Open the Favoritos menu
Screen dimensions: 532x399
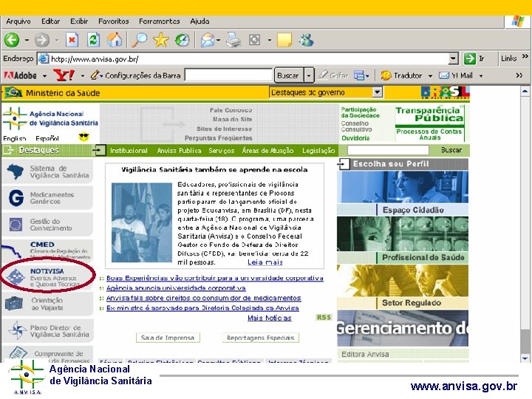coord(114,21)
